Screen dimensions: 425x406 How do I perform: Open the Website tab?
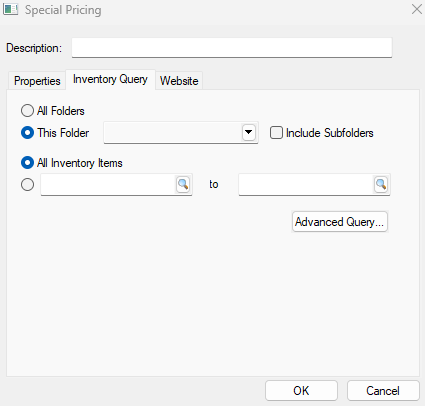pyautogui.click(x=179, y=81)
